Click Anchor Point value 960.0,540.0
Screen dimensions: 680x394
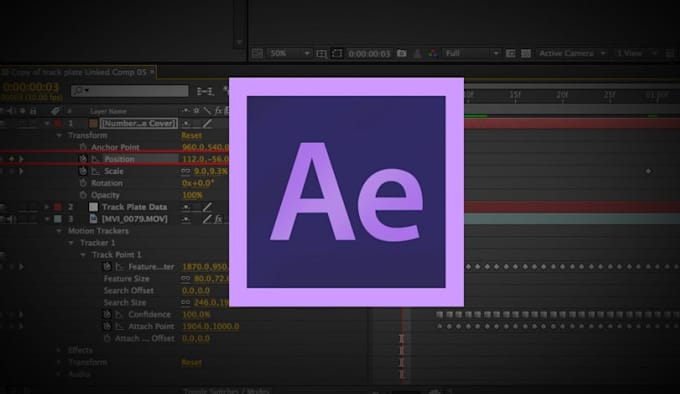coord(205,147)
